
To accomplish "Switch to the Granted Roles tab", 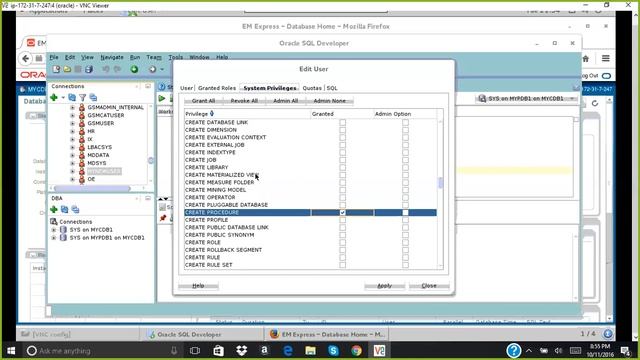I will click(217, 88).
